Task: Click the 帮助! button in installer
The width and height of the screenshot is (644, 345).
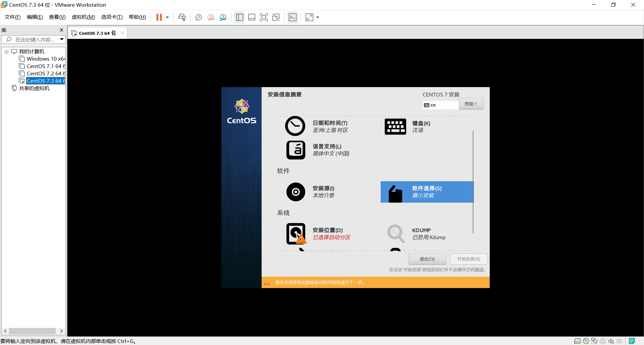Action: (x=471, y=104)
